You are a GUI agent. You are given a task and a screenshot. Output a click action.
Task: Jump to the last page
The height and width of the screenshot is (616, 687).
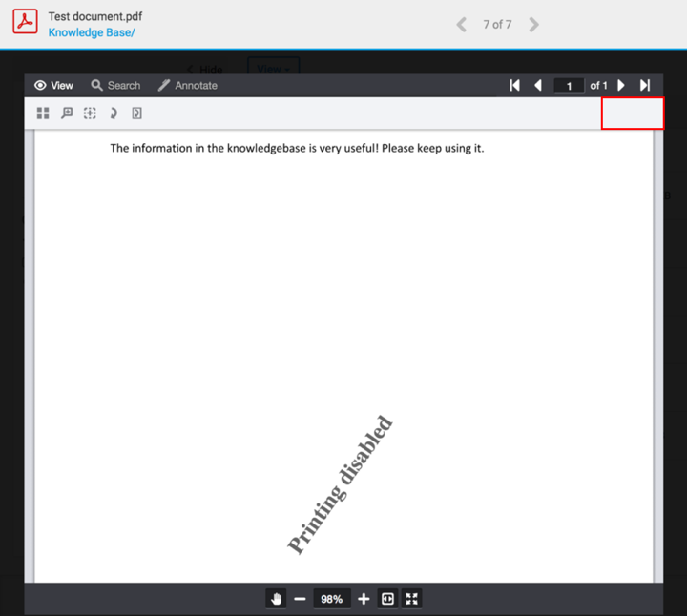pyautogui.click(x=645, y=86)
